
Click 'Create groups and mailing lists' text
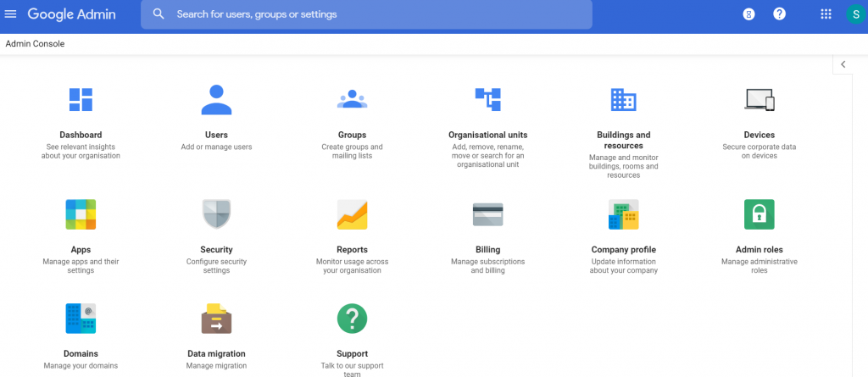352,152
